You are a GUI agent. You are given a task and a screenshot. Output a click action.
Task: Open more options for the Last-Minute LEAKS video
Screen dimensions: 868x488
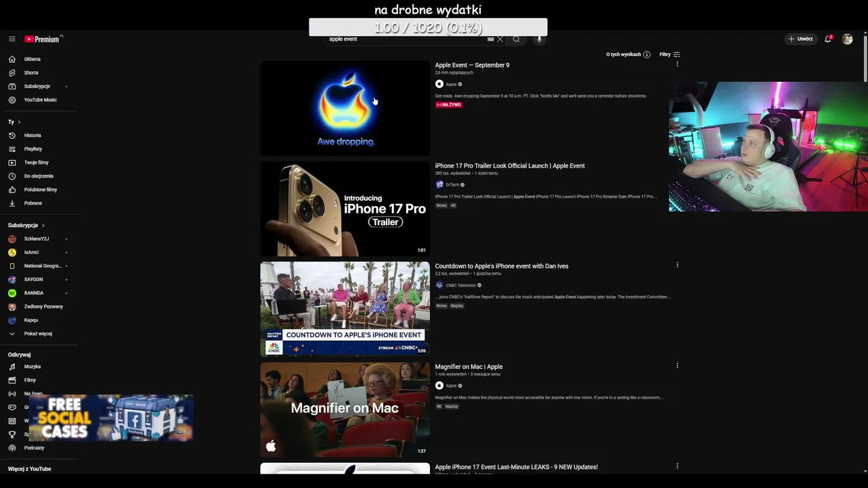coord(677,466)
